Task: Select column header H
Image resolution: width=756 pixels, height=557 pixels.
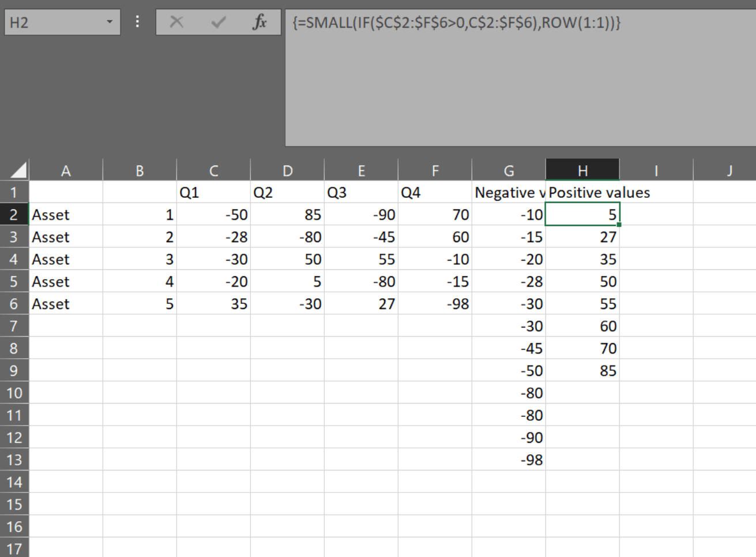Action: pyautogui.click(x=582, y=170)
